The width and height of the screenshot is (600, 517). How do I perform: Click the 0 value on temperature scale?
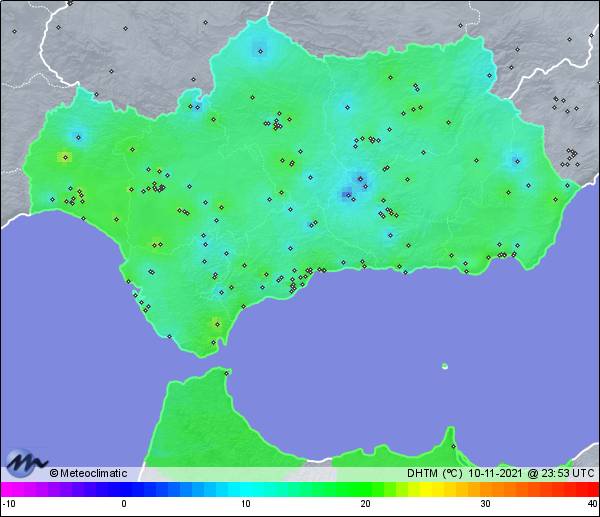(x=124, y=504)
